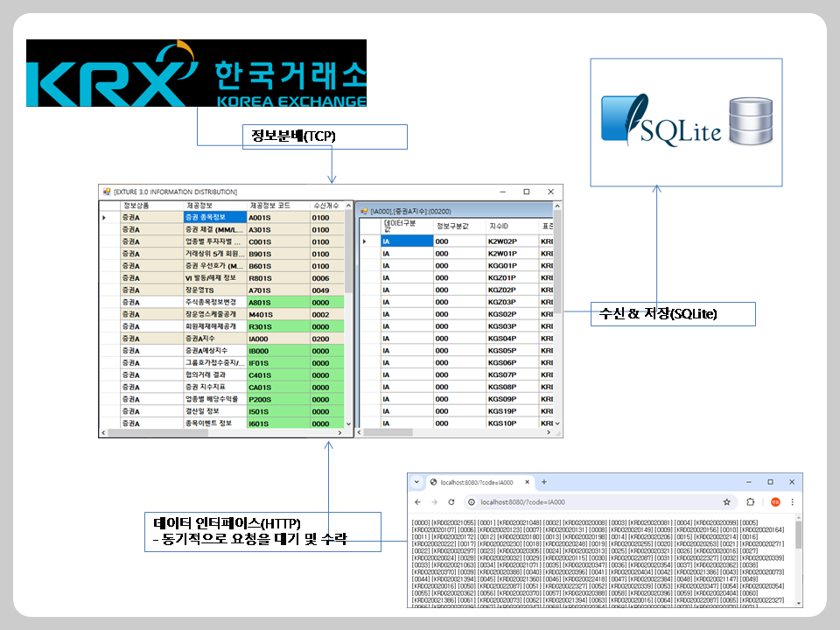Close the browser window

[x=792, y=482]
